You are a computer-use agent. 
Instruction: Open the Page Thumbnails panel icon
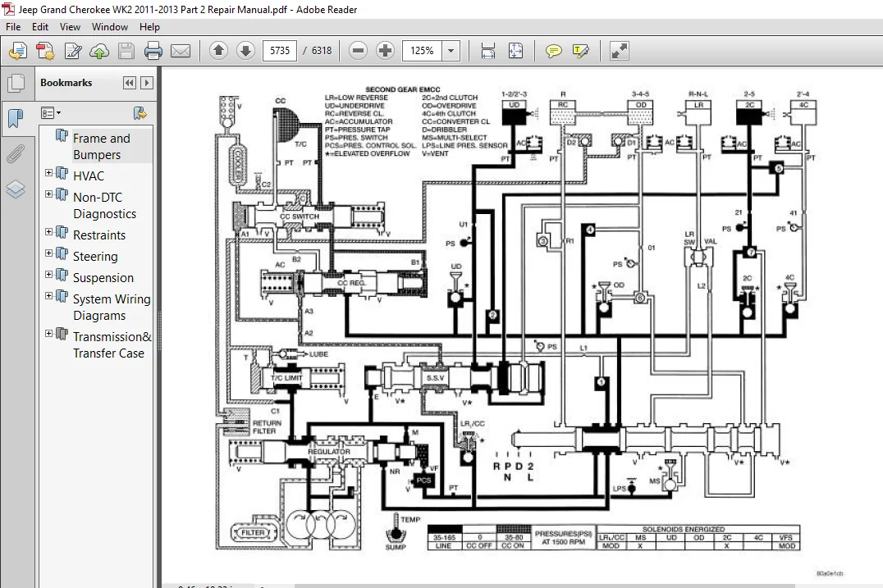coord(16,84)
